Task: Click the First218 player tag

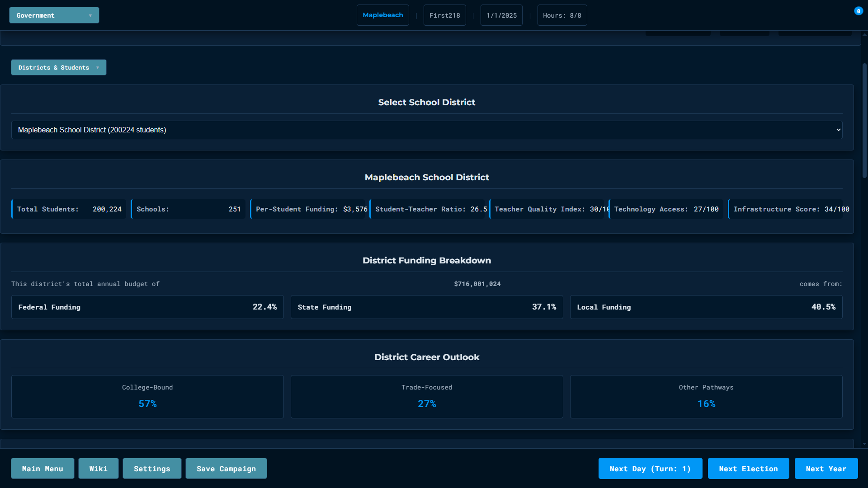Action: click(444, 15)
